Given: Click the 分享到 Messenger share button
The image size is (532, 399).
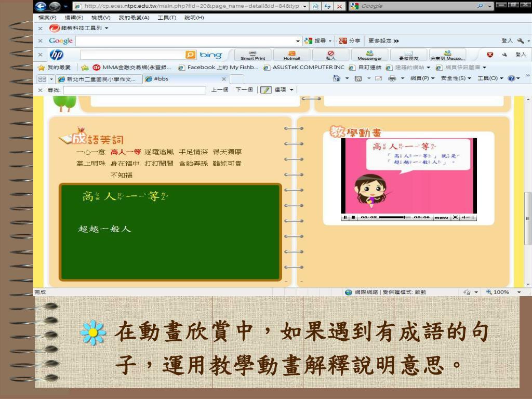Looking at the screenshot, I should coord(447,55).
